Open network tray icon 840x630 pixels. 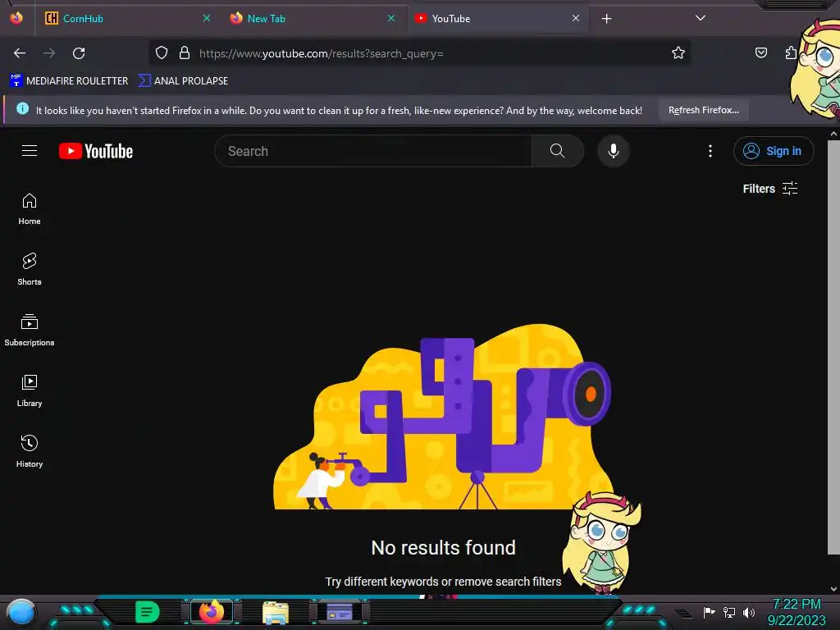coord(729,612)
